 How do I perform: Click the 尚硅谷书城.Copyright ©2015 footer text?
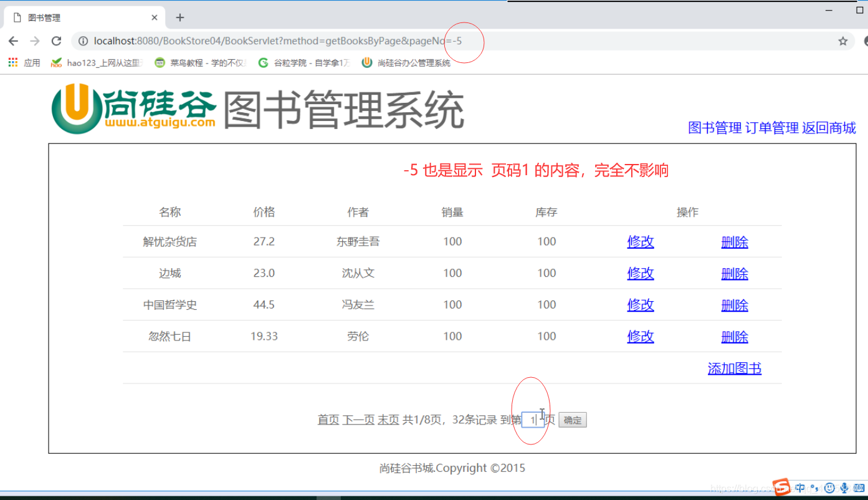(452, 468)
